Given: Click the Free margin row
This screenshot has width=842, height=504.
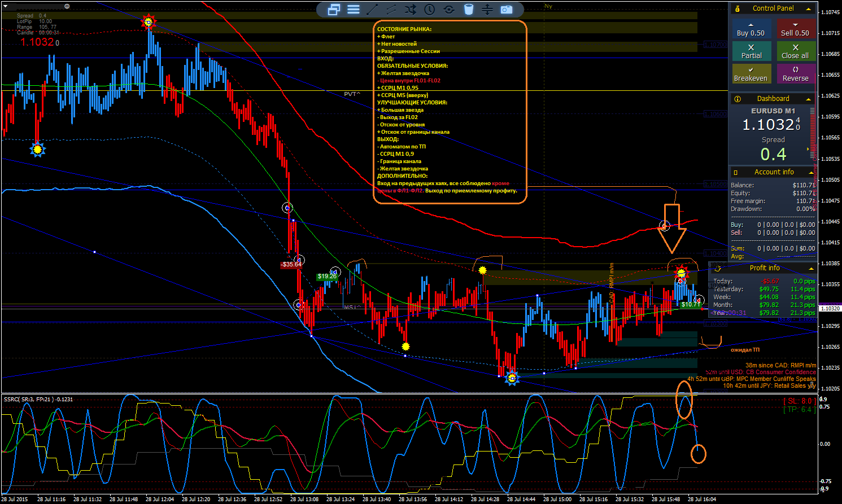Looking at the screenshot, I should pyautogui.click(x=773, y=201).
